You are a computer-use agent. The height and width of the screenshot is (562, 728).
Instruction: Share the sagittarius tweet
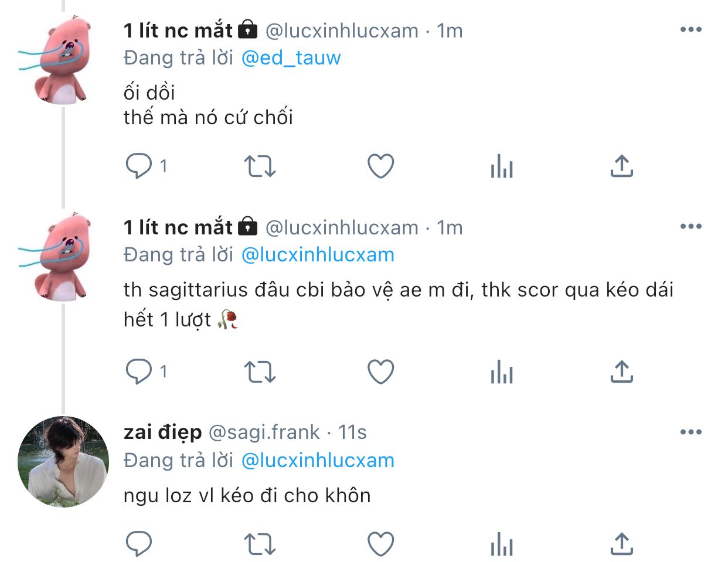[x=621, y=372]
